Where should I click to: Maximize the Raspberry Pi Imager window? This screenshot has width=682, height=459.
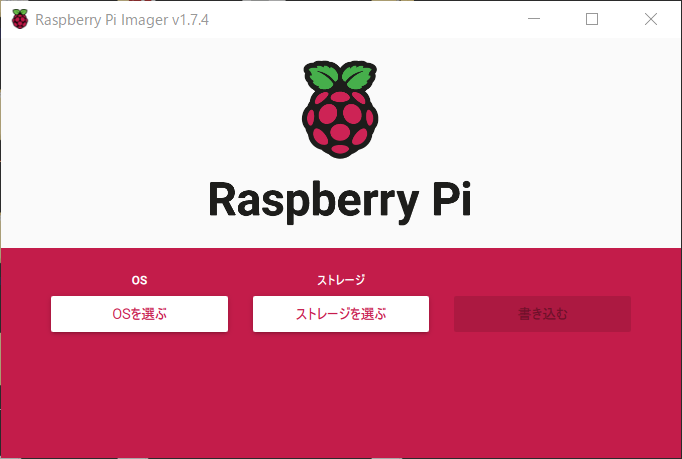[592, 19]
